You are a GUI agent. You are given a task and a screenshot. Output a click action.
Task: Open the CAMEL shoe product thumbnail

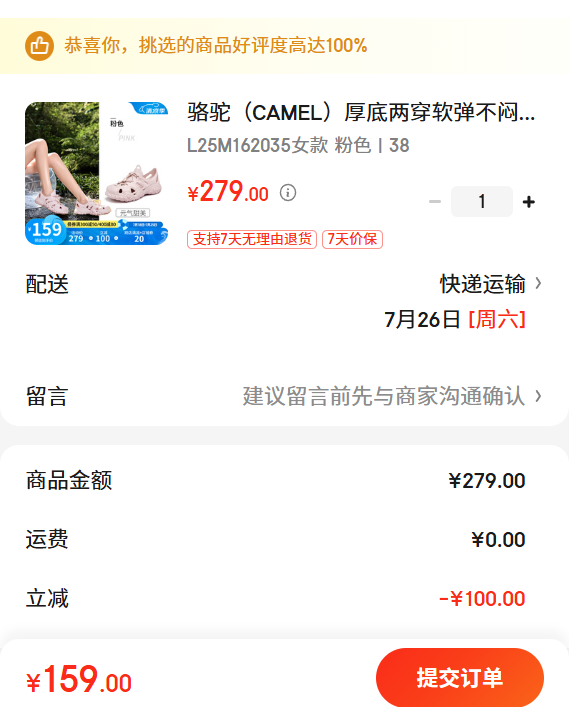pyautogui.click(x=96, y=174)
